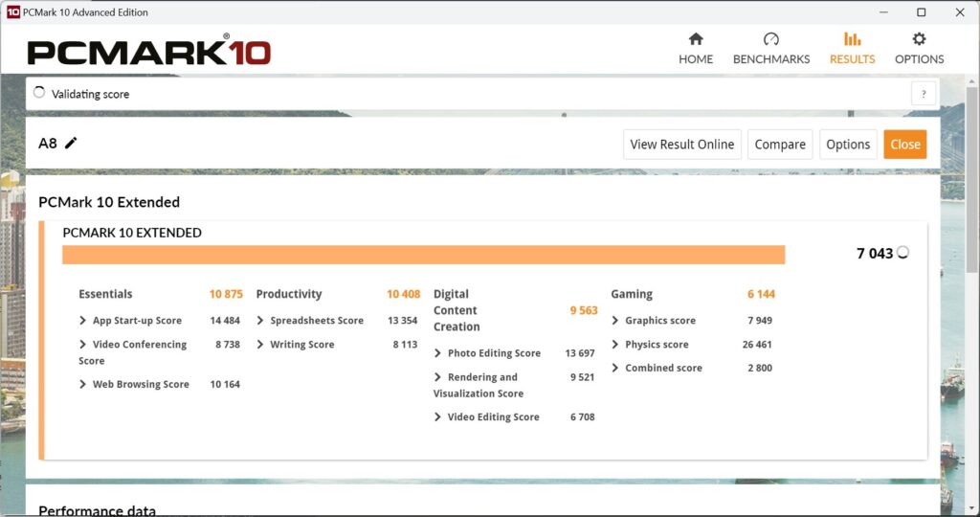Open Benchmarks via the gauge icon
Screen dimensions: 980x517
770,38
